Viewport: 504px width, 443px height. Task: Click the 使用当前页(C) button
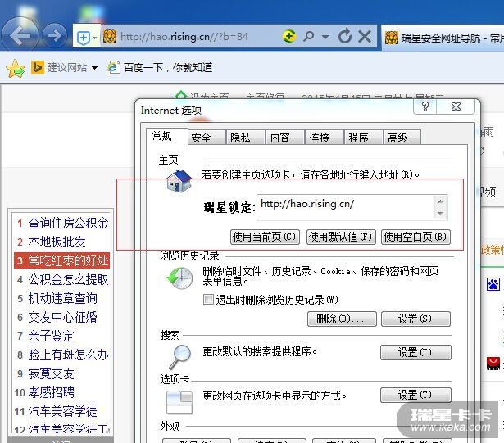click(265, 237)
